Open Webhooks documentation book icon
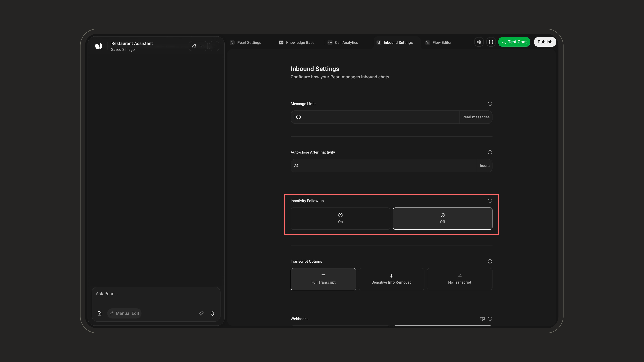644x362 pixels. coord(482,319)
